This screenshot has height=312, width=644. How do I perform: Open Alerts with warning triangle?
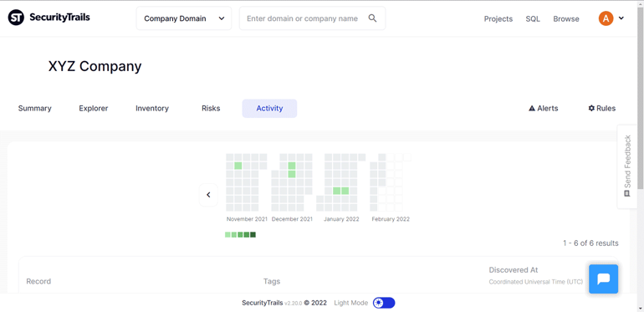pos(544,109)
